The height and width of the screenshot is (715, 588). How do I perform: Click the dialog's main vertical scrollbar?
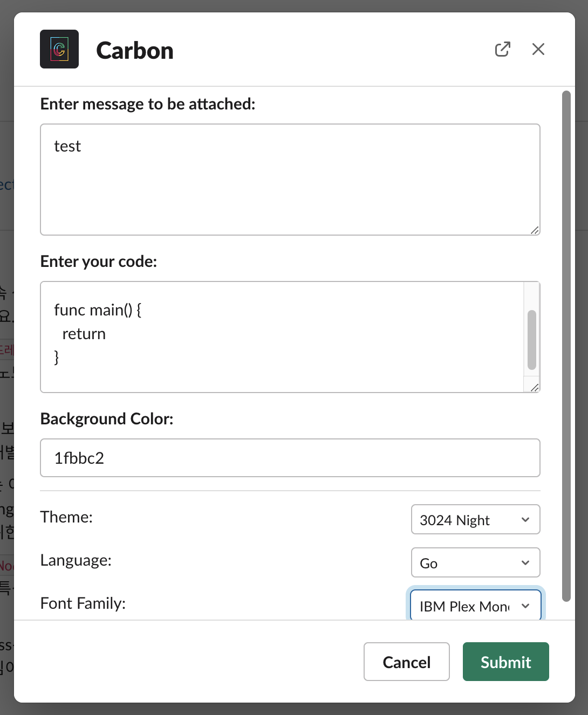pyautogui.click(x=566, y=346)
